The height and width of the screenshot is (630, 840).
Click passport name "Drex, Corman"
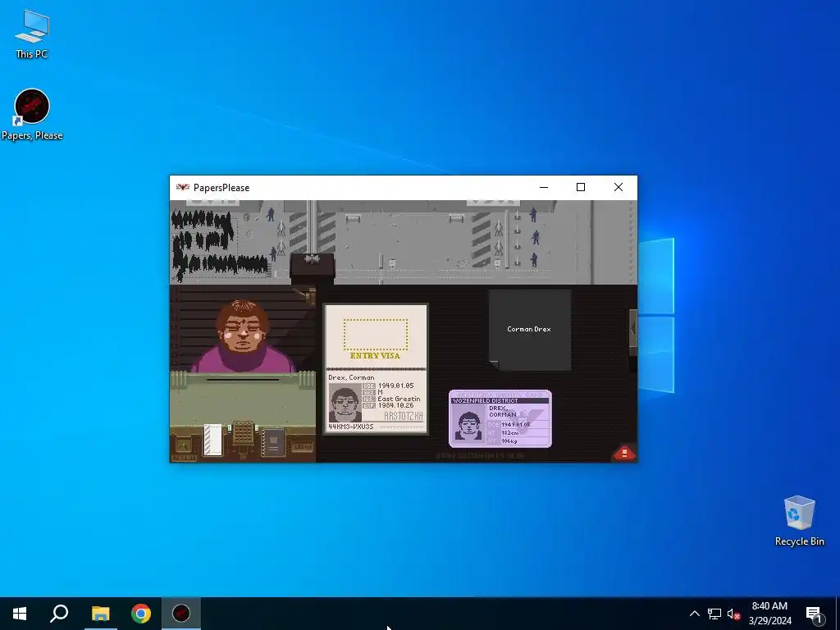(351, 377)
